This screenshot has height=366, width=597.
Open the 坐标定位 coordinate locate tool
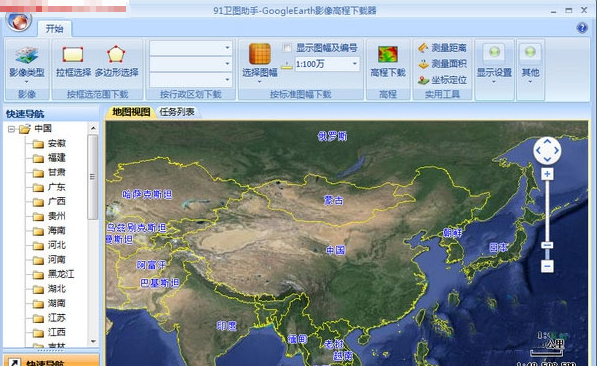[442, 80]
